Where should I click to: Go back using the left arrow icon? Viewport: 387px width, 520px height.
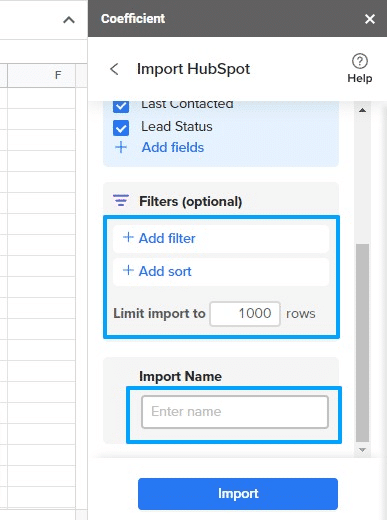coord(114,69)
